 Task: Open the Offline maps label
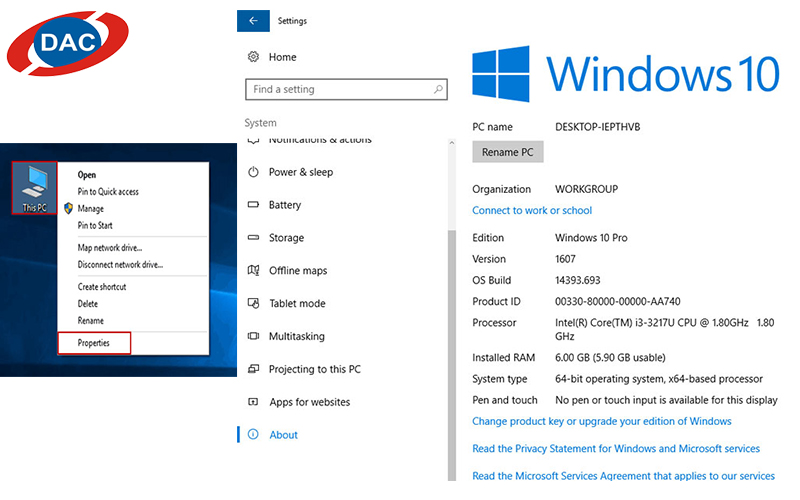click(x=298, y=270)
